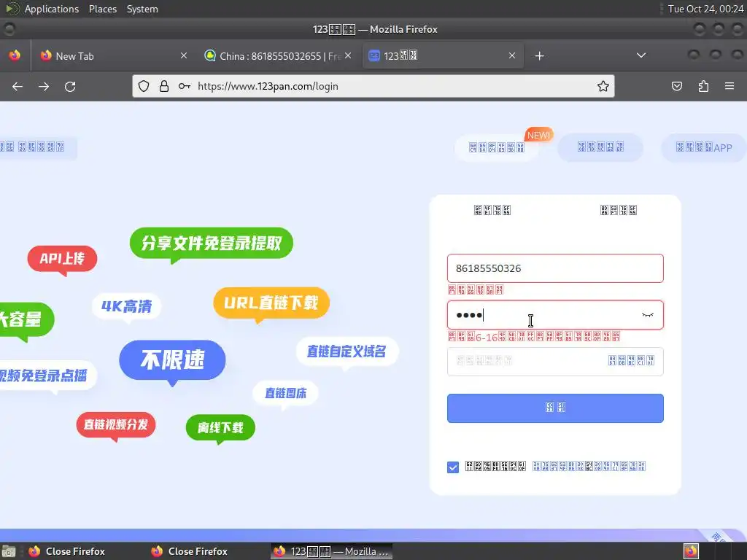Click the clock Tue Oct 24, 00:24
Image resolution: width=747 pixels, height=560 pixels.
click(x=705, y=9)
